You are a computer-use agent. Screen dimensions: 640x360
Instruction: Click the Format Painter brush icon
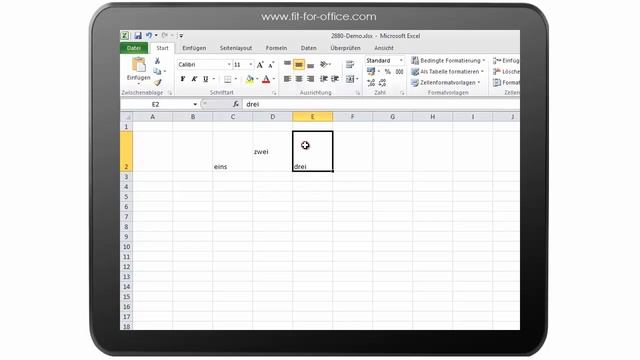tap(158, 82)
